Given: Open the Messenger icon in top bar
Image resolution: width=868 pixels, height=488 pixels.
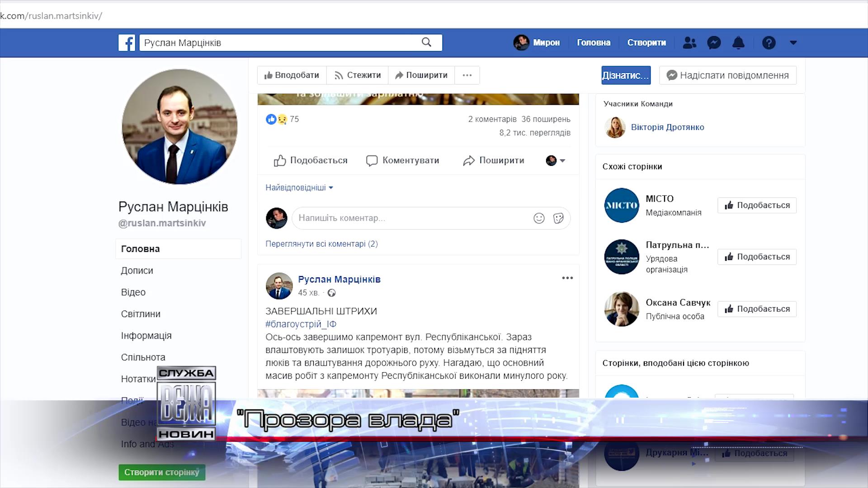Looking at the screenshot, I should click(x=714, y=42).
